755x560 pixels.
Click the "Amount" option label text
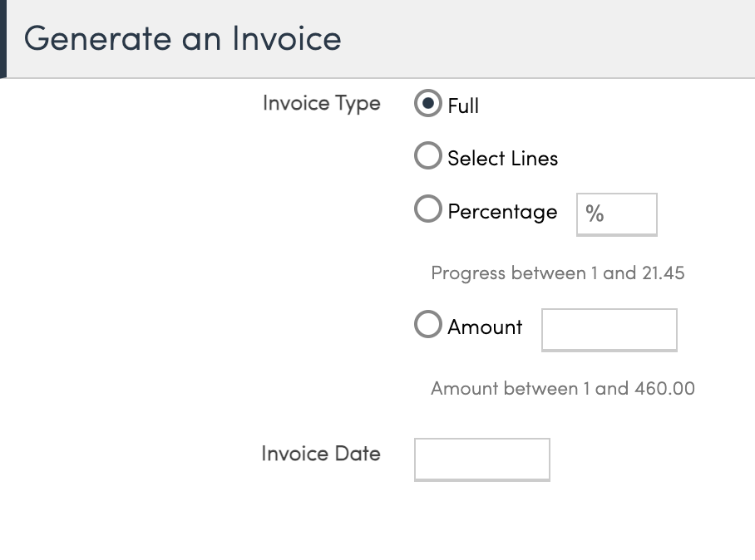point(485,327)
